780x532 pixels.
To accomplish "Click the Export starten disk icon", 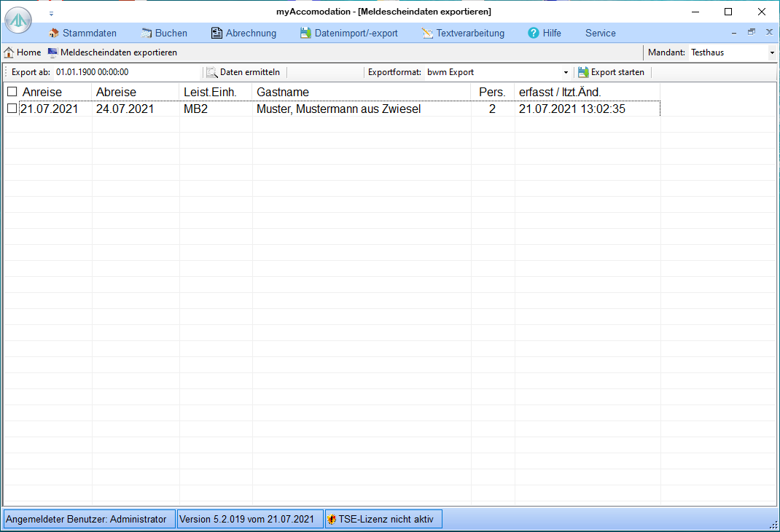I will coord(583,72).
